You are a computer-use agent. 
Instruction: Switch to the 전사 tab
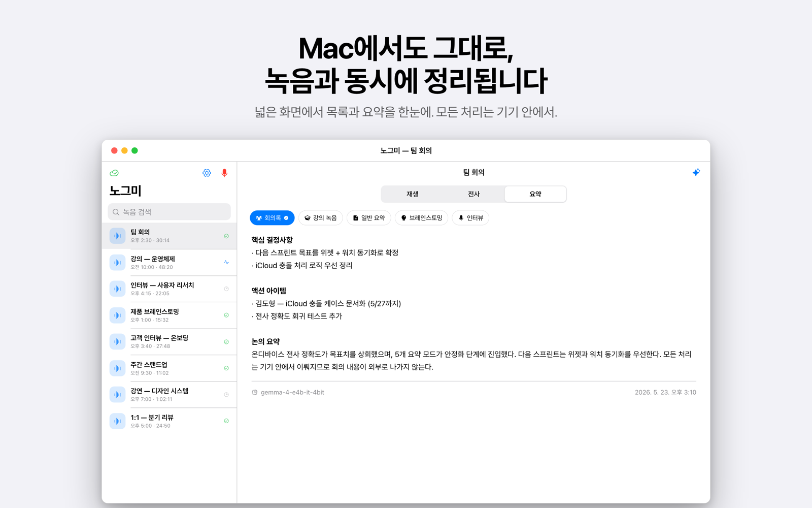click(473, 194)
